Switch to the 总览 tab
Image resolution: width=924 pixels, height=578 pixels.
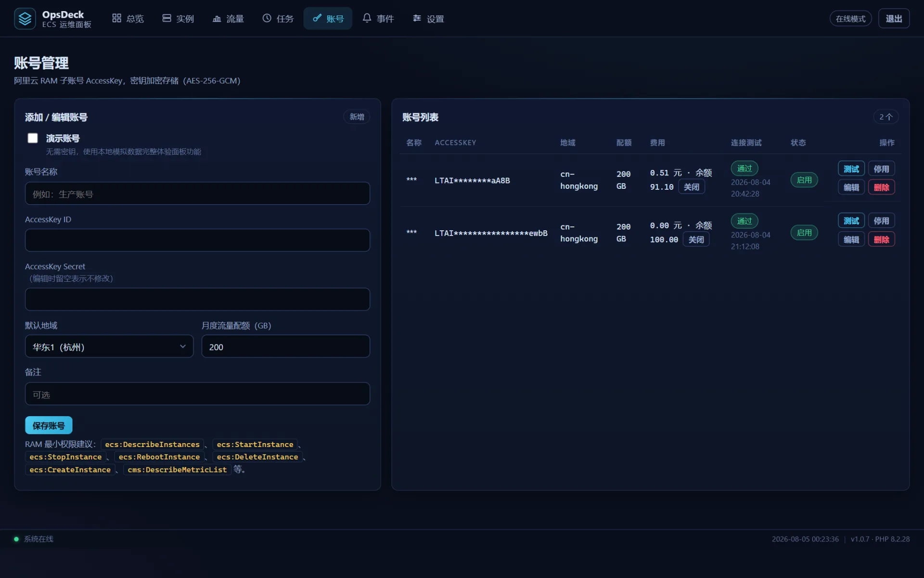[x=128, y=18]
